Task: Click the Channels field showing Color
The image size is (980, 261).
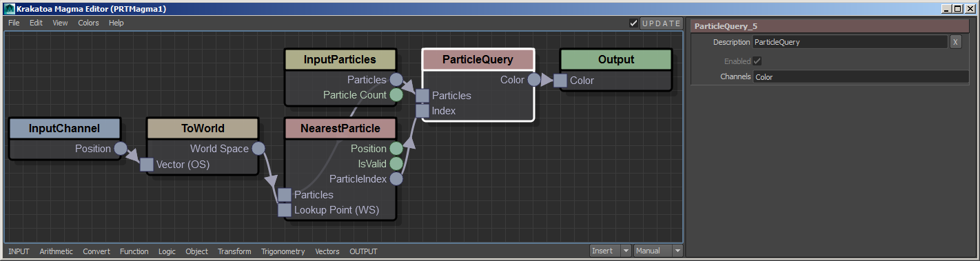Action: pyautogui.click(x=860, y=77)
